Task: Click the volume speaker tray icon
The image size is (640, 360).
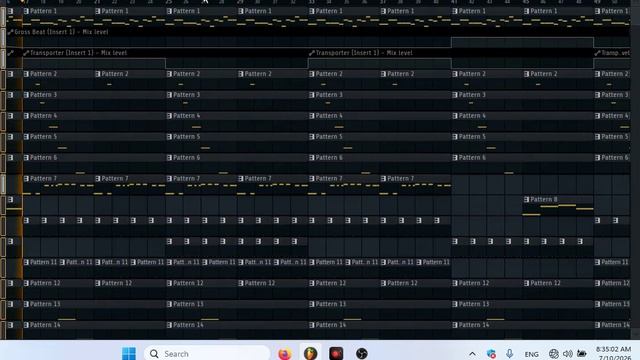Action: [x=568, y=354]
